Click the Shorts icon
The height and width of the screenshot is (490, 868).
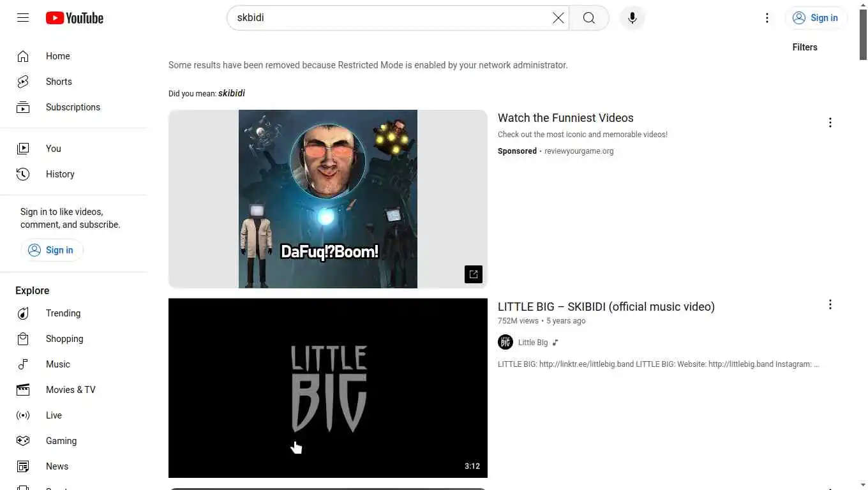(x=23, y=82)
